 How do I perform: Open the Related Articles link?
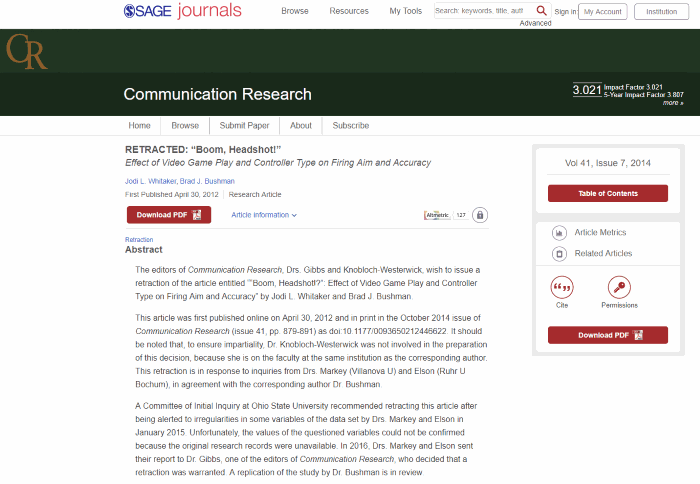click(x=603, y=254)
